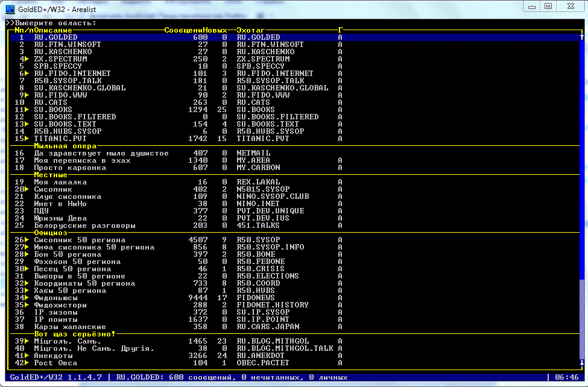Click the unread marker arrow beside ZX.SPECTRUM
The height and width of the screenshot is (387, 588).
pos(27,59)
